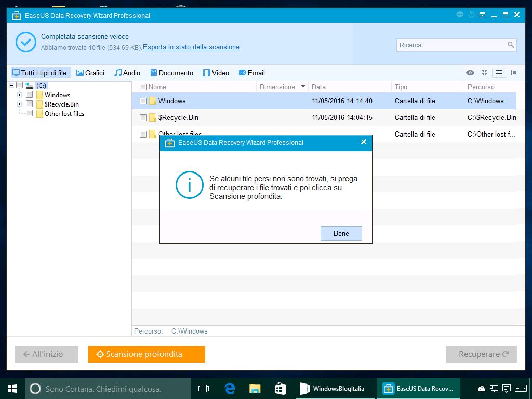Open Task View from the taskbar
This screenshot has width=532, height=399.
coord(204,389)
